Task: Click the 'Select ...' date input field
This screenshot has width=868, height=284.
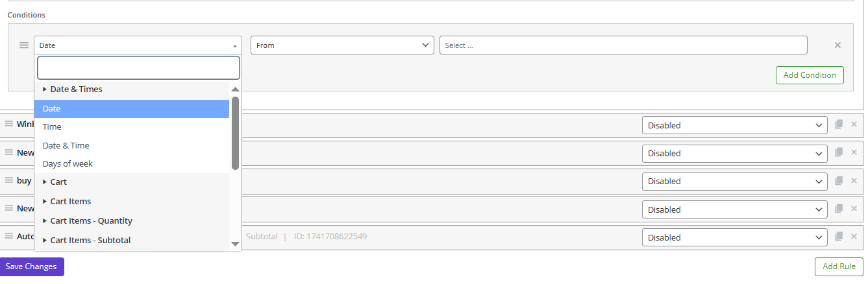Action: [623, 45]
